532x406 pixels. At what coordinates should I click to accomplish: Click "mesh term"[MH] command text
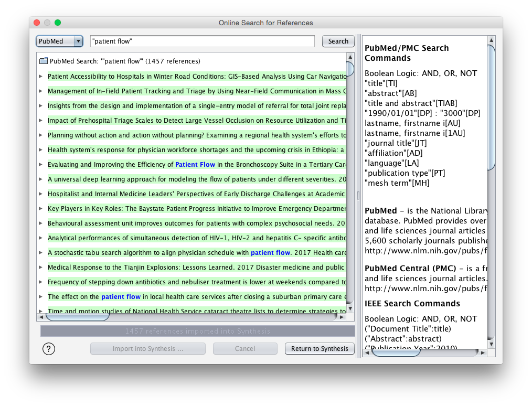coord(397,183)
